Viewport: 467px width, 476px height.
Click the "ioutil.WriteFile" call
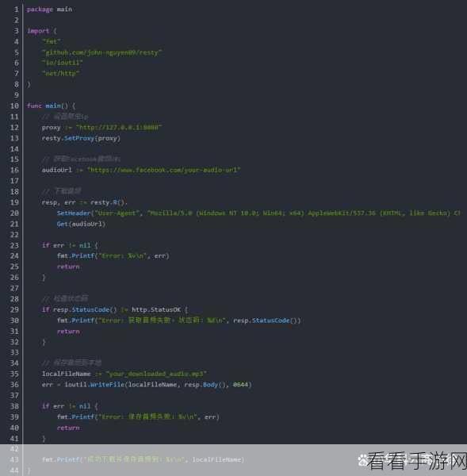(94, 385)
